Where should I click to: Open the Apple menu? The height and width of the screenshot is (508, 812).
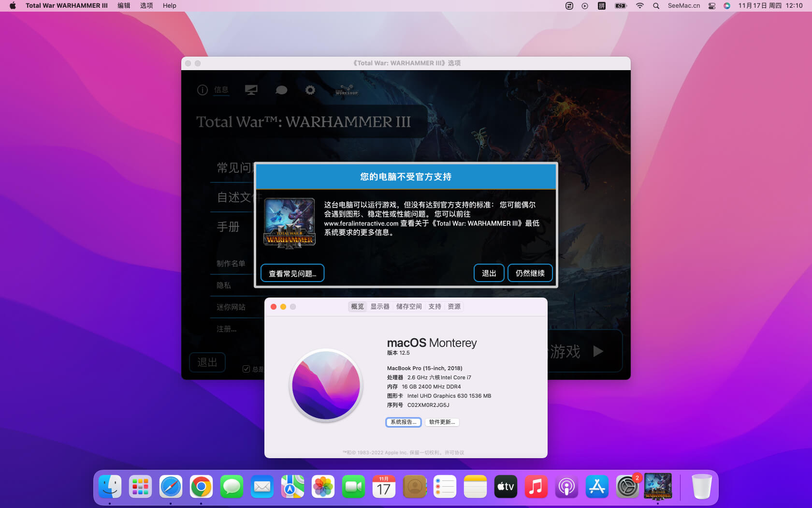pos(13,6)
